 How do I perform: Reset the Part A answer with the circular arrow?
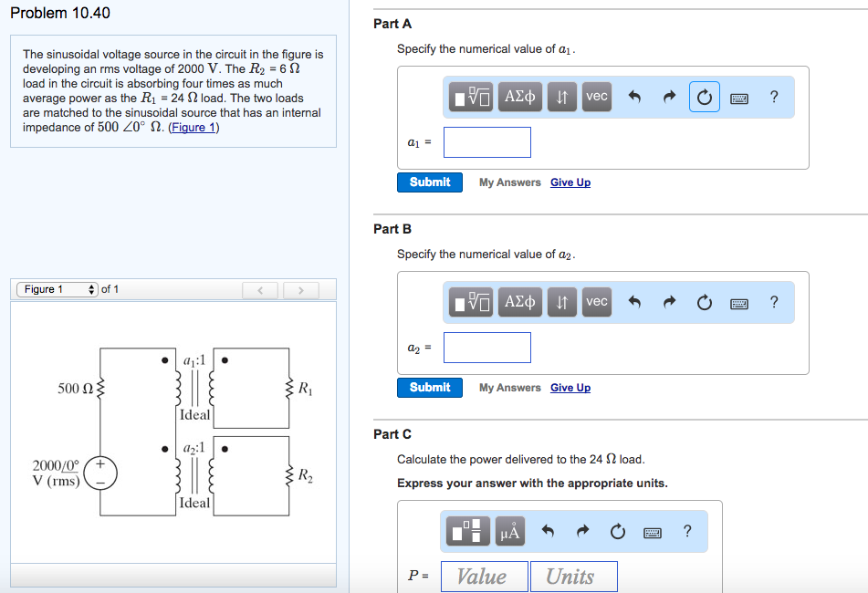(704, 97)
